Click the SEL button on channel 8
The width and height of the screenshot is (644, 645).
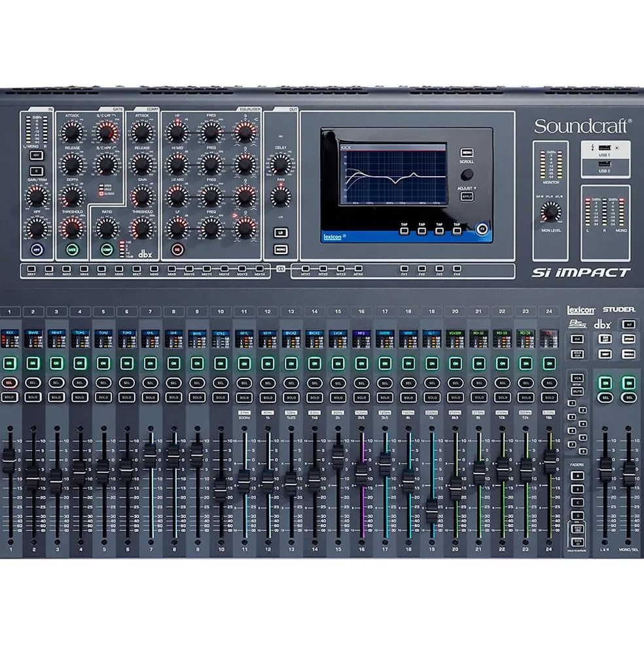(x=174, y=382)
